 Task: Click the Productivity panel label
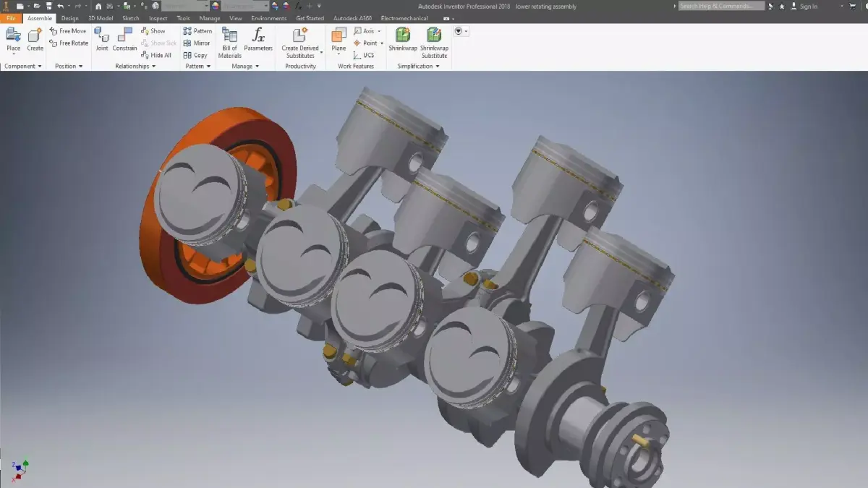(x=300, y=66)
